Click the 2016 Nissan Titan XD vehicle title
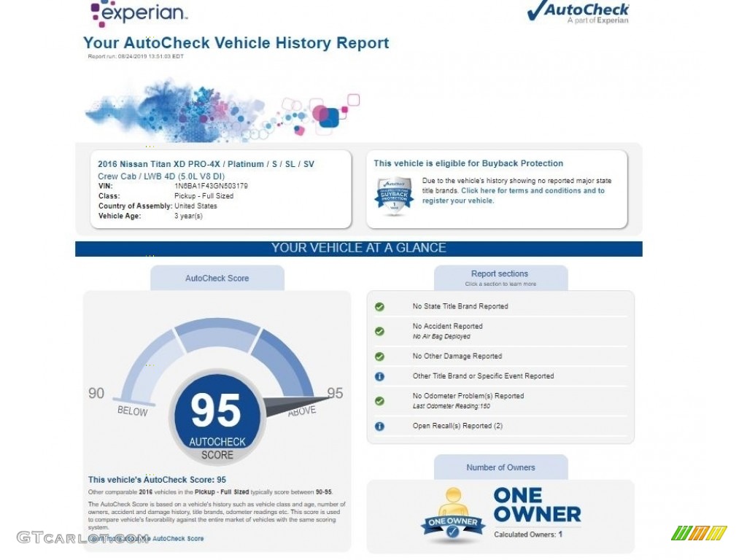Viewport: 747px width, 560px height. (x=206, y=164)
